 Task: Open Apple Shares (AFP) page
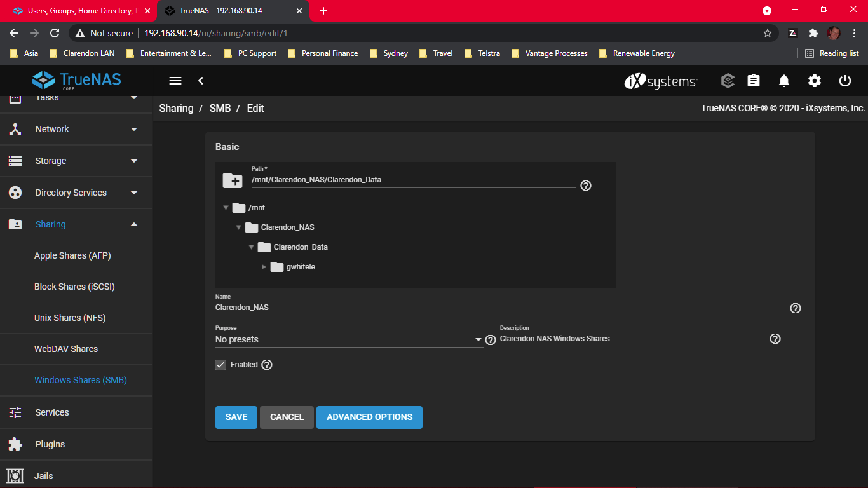pyautogui.click(x=76, y=255)
